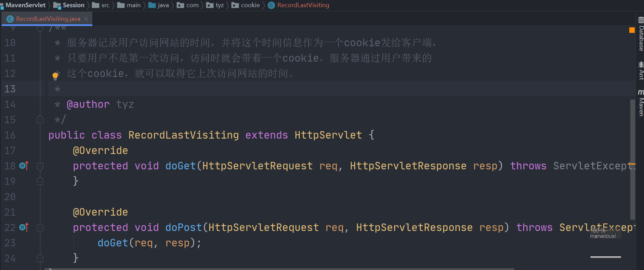The width and height of the screenshot is (644, 270).
Task: Open the tyz package breadcrumb
Action: [215, 5]
